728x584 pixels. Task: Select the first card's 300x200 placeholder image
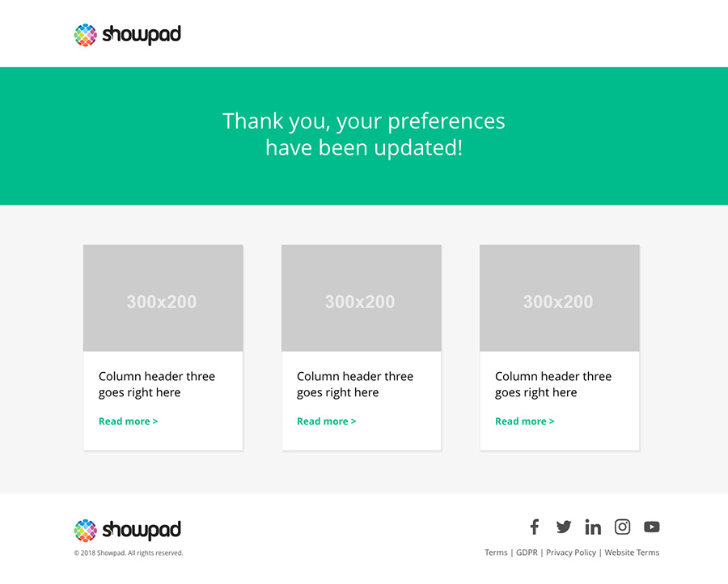click(x=163, y=298)
